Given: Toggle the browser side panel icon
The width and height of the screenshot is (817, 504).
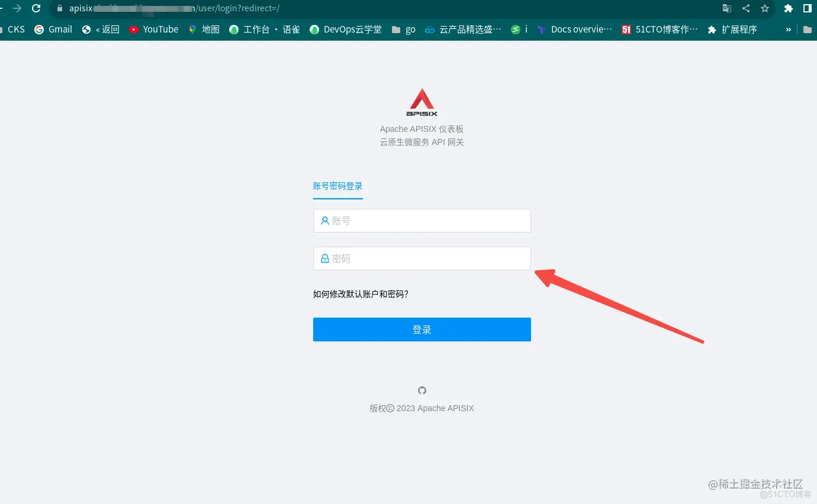Looking at the screenshot, I should (x=808, y=8).
